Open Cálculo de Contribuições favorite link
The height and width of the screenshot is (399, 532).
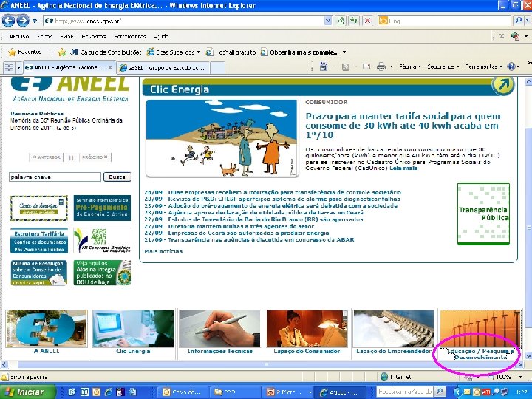click(x=106, y=52)
